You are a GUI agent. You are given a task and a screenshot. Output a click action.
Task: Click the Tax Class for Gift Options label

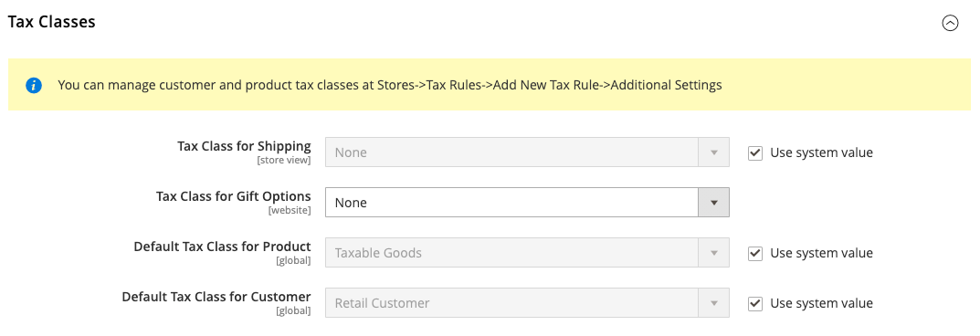(x=233, y=196)
